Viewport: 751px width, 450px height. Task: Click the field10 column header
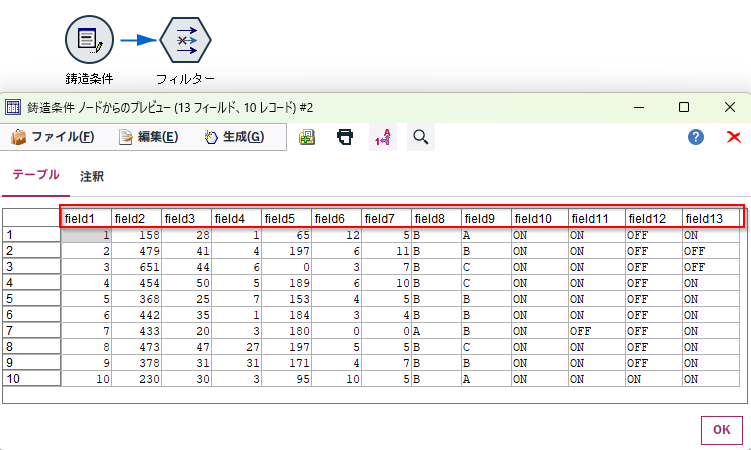[x=540, y=219]
